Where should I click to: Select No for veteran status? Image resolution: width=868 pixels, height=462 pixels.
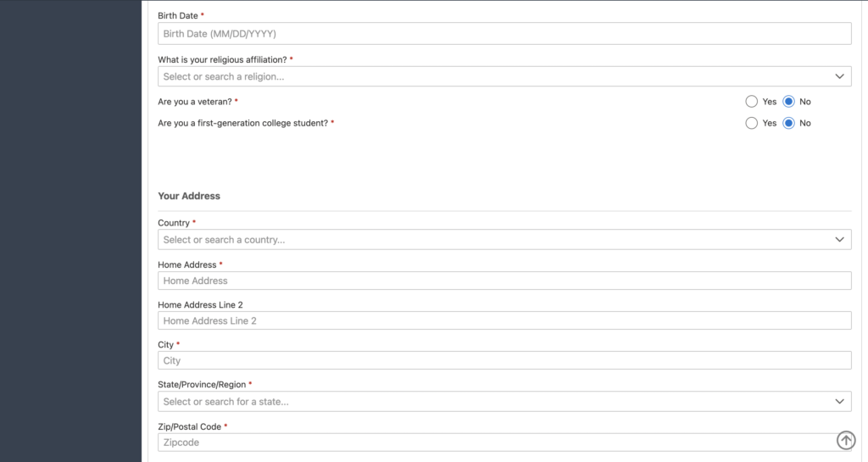pyautogui.click(x=788, y=102)
